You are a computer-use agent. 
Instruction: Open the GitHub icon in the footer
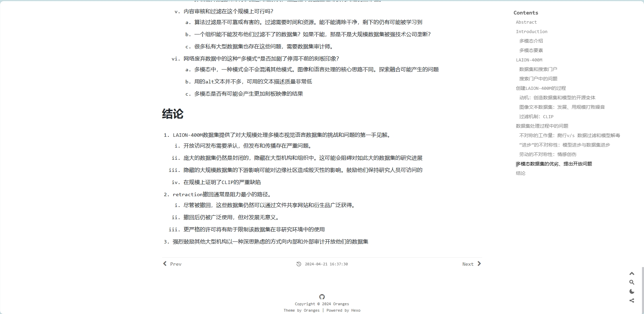click(x=322, y=297)
